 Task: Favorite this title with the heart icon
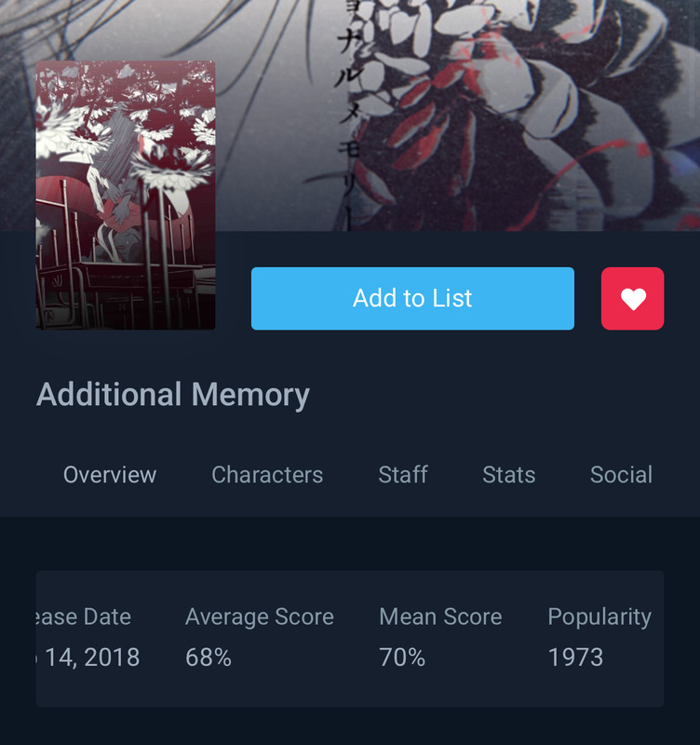coord(633,298)
